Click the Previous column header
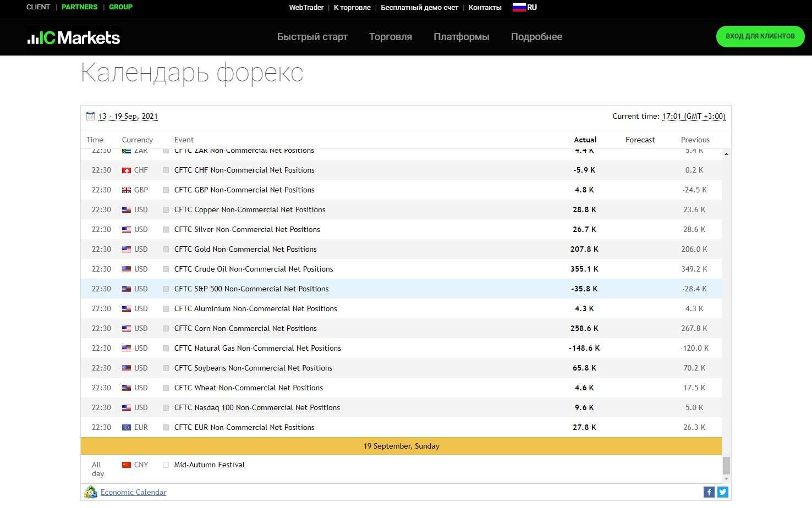Screen dimensions: 812x508 695,140
